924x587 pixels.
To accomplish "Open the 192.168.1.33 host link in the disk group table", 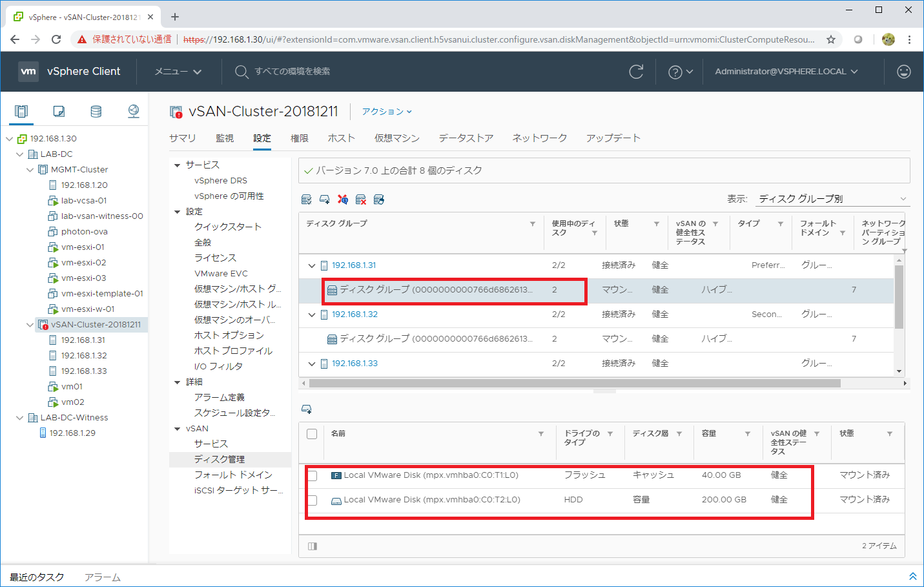I will click(354, 364).
